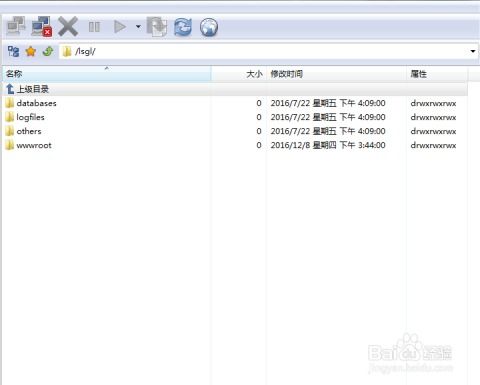Click the transfer files copy icon
The width and height of the screenshot is (480, 385).
point(157,27)
